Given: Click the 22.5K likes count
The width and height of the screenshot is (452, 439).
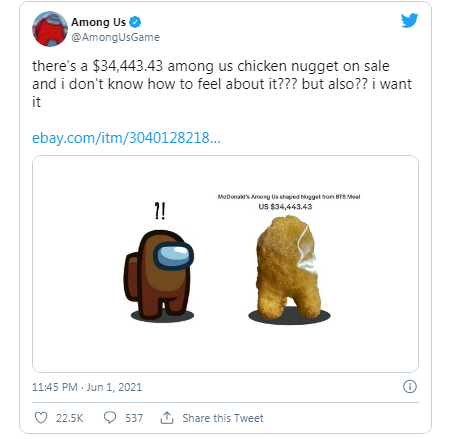Looking at the screenshot, I should click(69, 418).
